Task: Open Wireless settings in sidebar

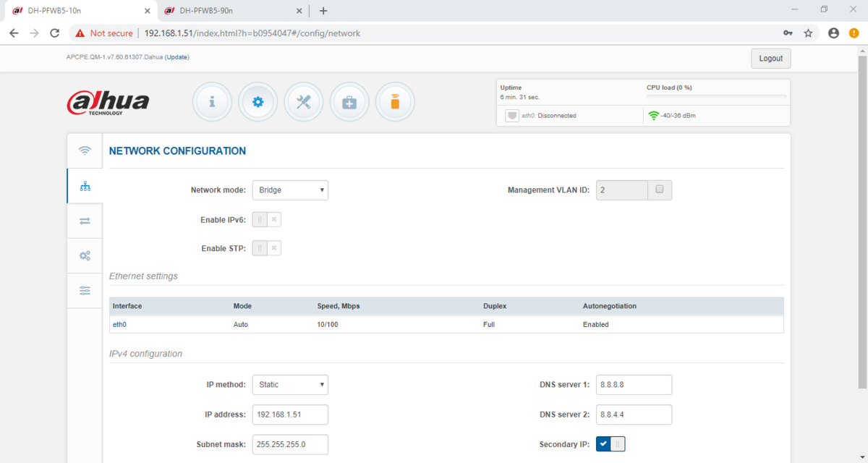Action: (85, 151)
